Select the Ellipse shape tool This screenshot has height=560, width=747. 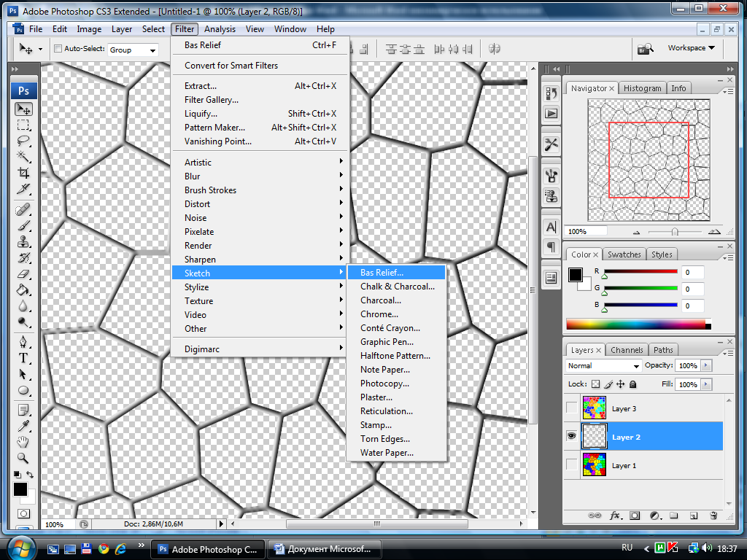pyautogui.click(x=23, y=391)
